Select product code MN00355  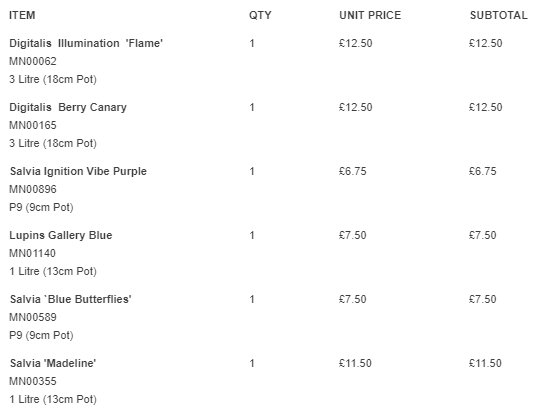(x=33, y=381)
